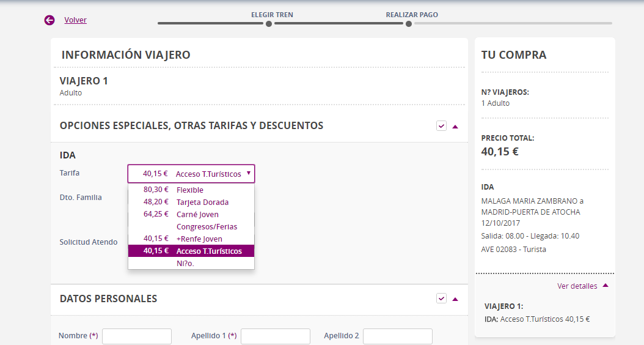Viewport: 644px width, 345px height.
Task: Click the 1 Adulto traveler count
Action: (x=496, y=103)
